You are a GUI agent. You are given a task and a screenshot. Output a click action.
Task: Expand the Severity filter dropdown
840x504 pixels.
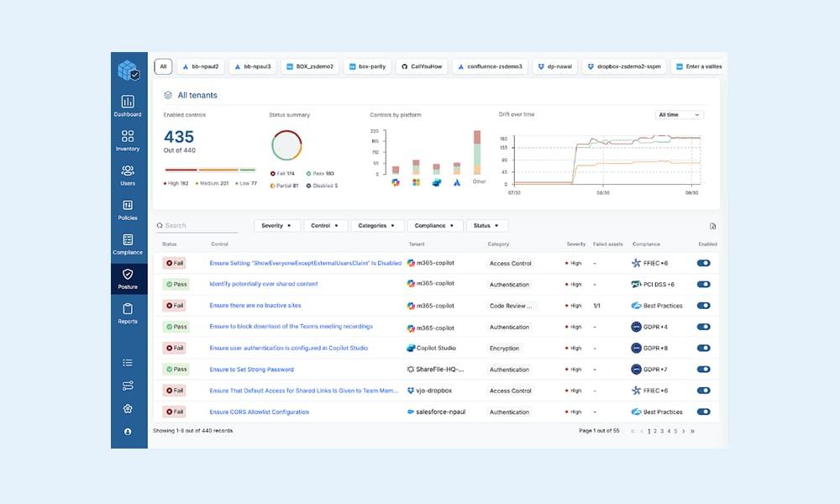point(277,226)
